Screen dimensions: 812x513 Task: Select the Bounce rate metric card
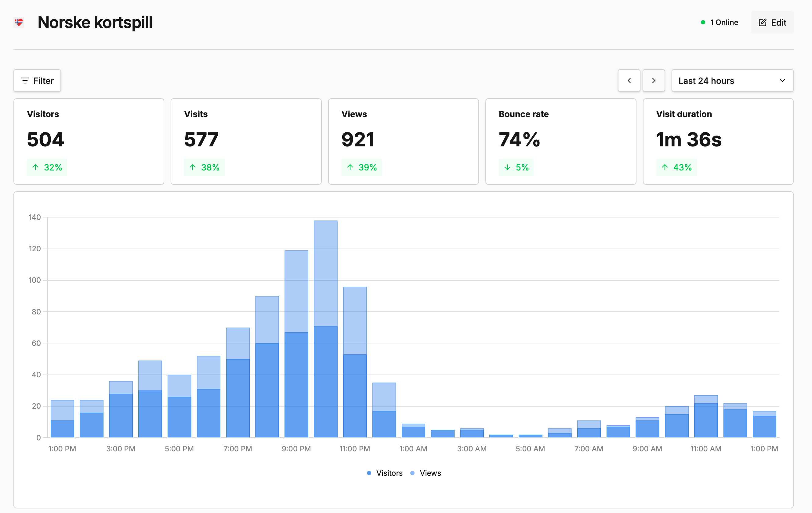(561, 142)
